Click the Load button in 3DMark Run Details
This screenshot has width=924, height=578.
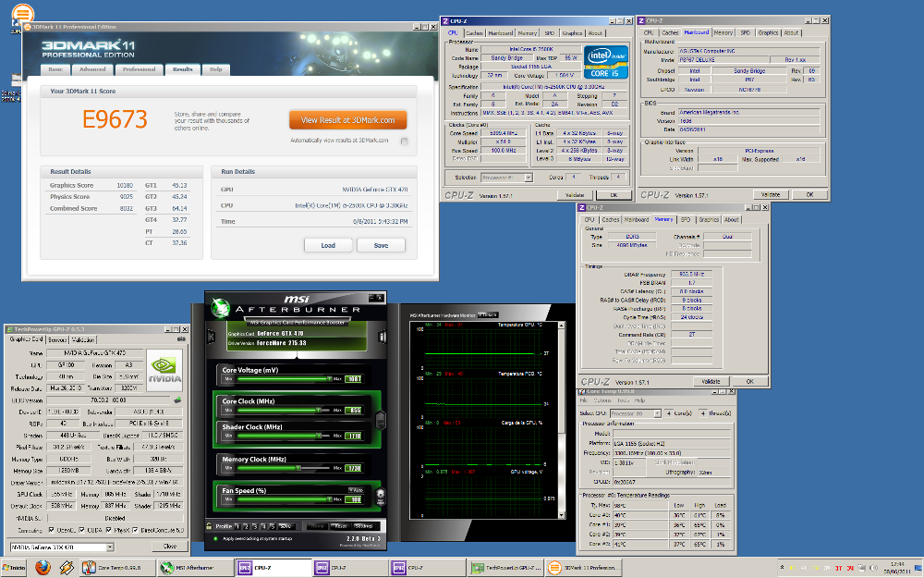coord(328,245)
